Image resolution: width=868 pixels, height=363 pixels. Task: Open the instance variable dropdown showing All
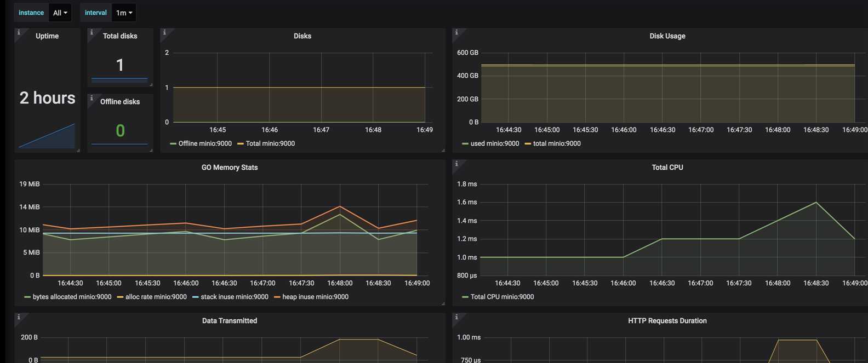60,13
